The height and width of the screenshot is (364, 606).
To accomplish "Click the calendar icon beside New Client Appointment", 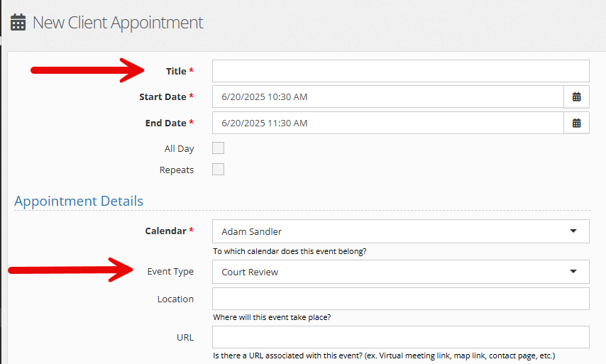I will tap(18, 23).
